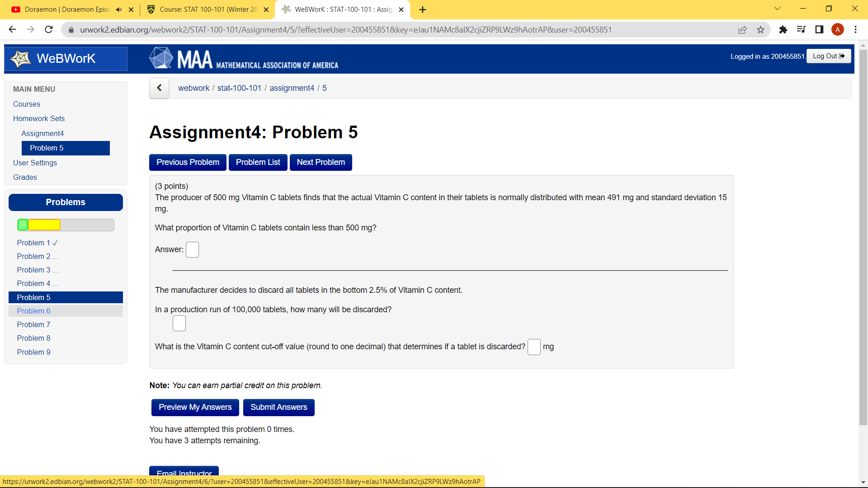Expand Homework Sets in the main menu
868x488 pixels.
pyautogui.click(x=39, y=118)
